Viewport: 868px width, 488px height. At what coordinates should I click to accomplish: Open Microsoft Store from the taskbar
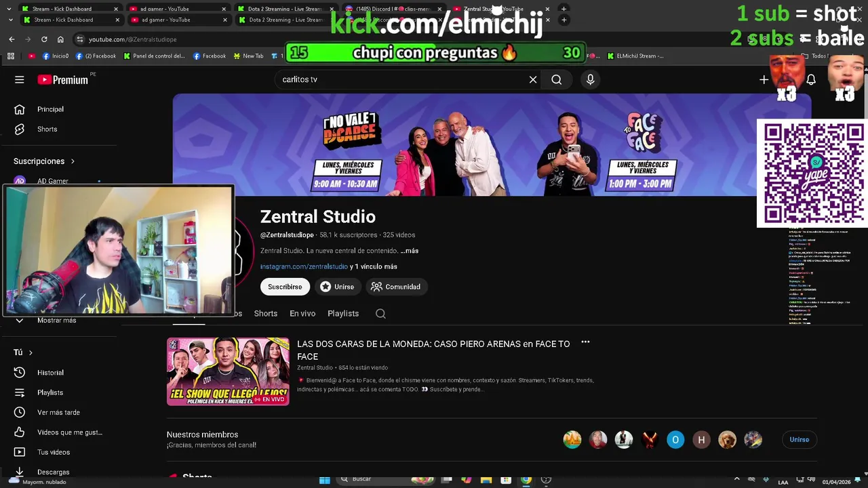click(x=506, y=480)
